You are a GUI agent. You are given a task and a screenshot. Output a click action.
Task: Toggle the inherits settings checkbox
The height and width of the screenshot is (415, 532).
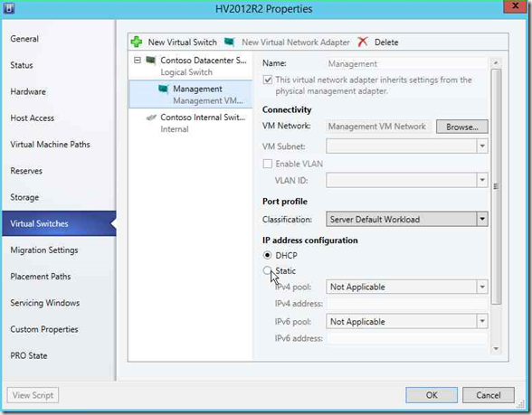268,80
